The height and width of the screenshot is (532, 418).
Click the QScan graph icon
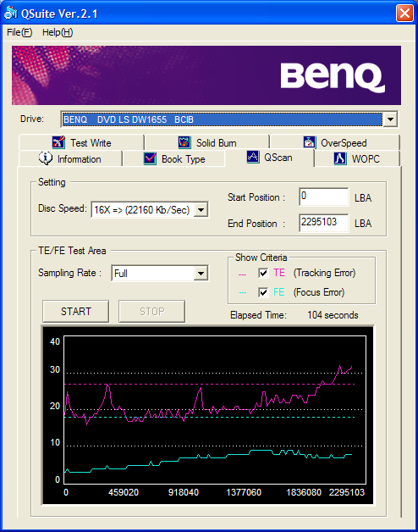[253, 157]
